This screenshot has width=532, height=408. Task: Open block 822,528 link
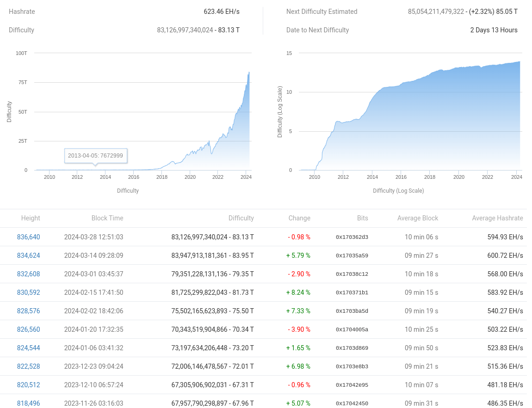(x=29, y=366)
